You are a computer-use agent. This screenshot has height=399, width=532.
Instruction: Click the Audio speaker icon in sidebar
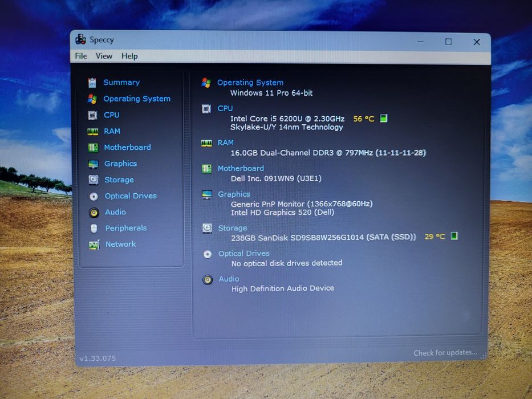(94, 213)
